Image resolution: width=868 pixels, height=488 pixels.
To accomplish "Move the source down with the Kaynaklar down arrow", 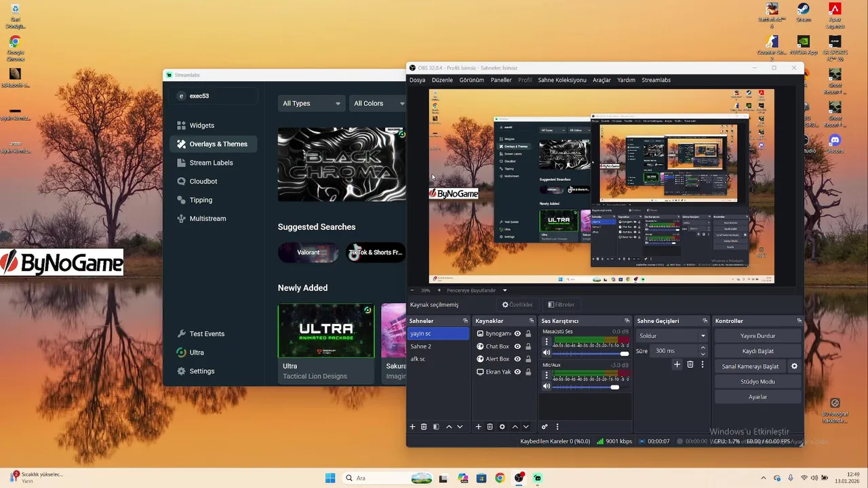I will point(526,427).
